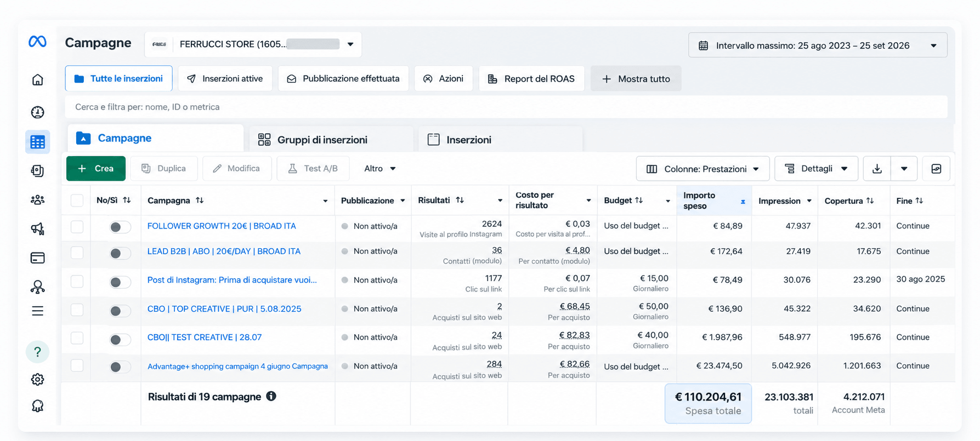
Task: Sort by the No/Sì column arrows
Action: point(127,200)
